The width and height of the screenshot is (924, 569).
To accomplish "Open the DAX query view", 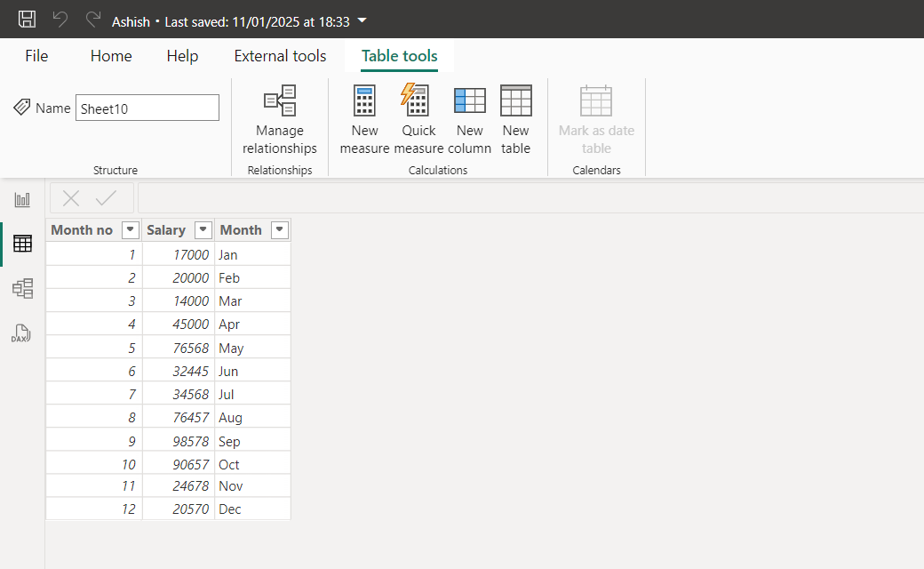I will coord(22,333).
